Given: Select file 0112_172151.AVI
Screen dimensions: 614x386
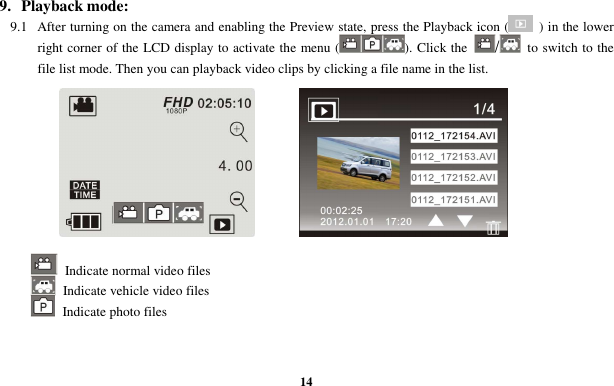Looking at the screenshot, I should (x=454, y=200).
